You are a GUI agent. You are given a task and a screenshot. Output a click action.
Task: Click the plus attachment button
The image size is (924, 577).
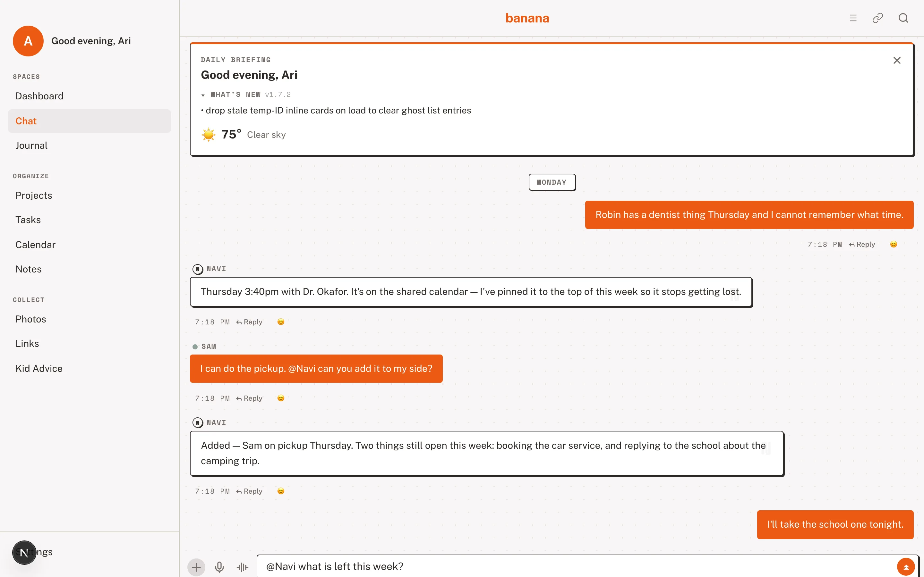click(196, 567)
